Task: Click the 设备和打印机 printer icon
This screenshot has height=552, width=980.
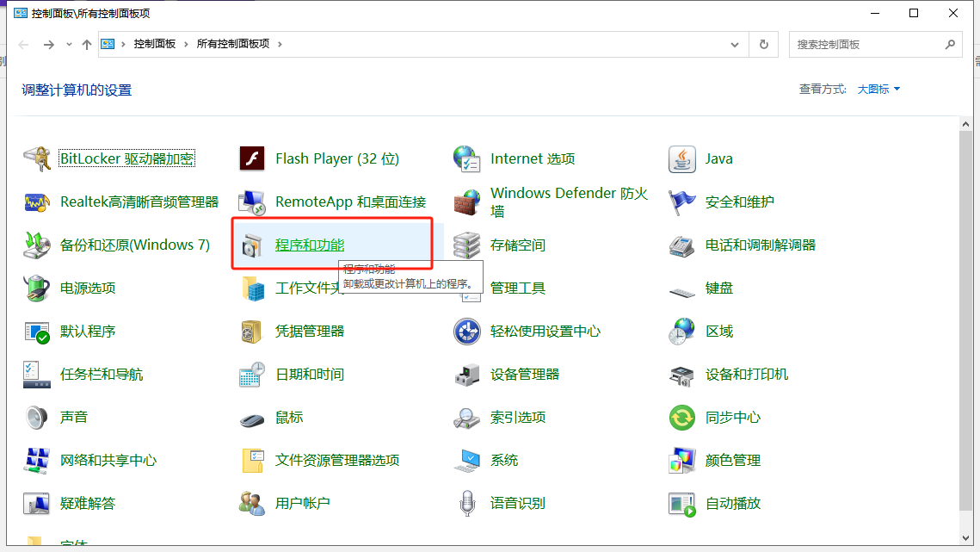Action: [x=682, y=375]
